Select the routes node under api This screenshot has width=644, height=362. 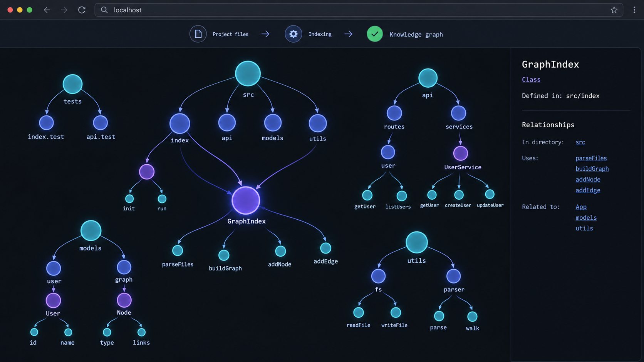[394, 113]
